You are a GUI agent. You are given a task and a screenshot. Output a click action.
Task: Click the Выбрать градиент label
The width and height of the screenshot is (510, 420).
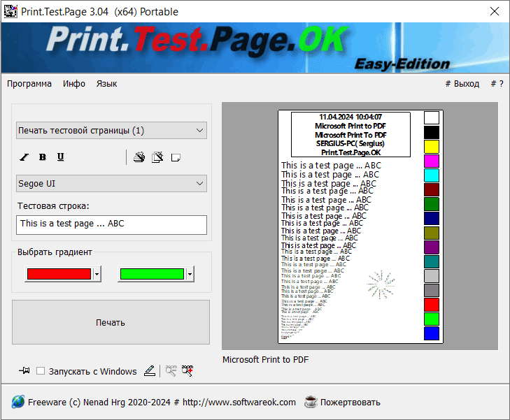click(x=55, y=252)
